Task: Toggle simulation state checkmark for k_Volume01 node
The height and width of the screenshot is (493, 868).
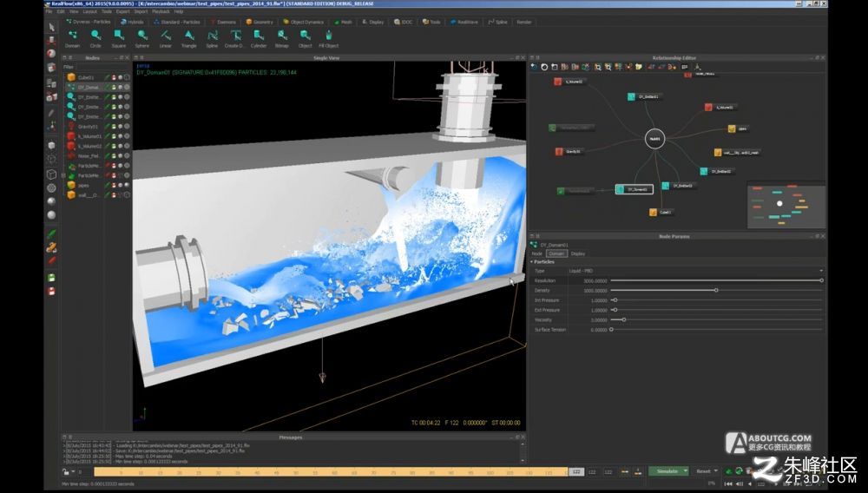Action: coord(108,136)
